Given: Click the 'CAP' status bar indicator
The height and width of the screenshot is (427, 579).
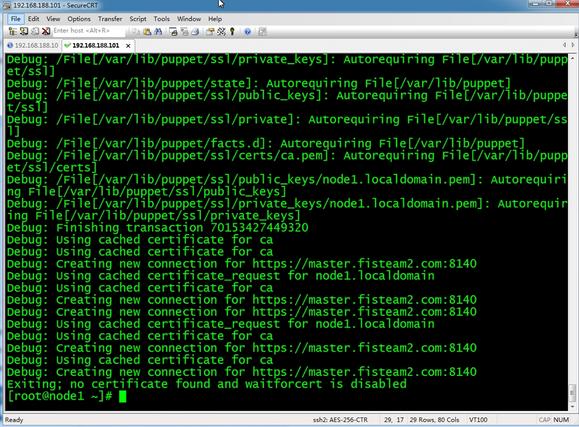Looking at the screenshot, I should [x=544, y=420].
